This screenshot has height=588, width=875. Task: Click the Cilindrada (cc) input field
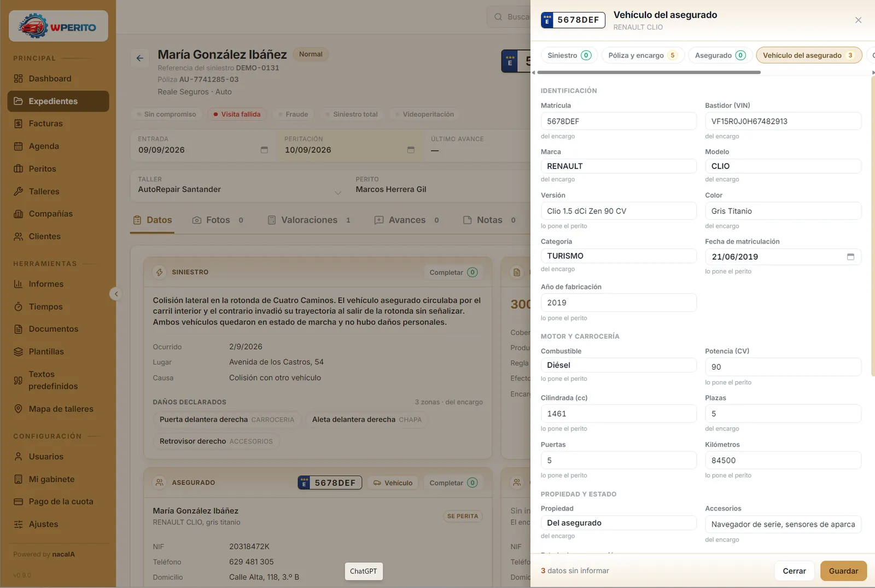[x=619, y=414]
